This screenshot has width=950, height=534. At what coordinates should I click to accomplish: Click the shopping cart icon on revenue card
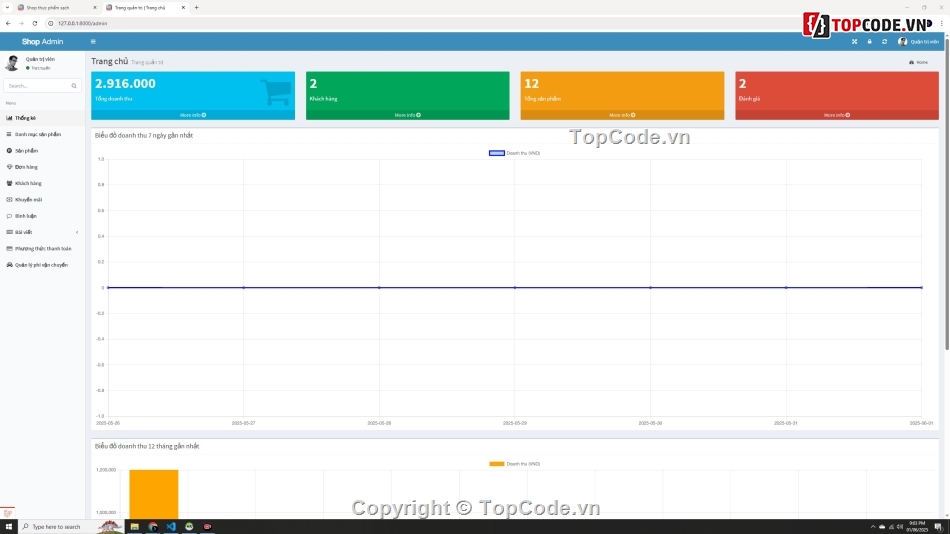276,92
